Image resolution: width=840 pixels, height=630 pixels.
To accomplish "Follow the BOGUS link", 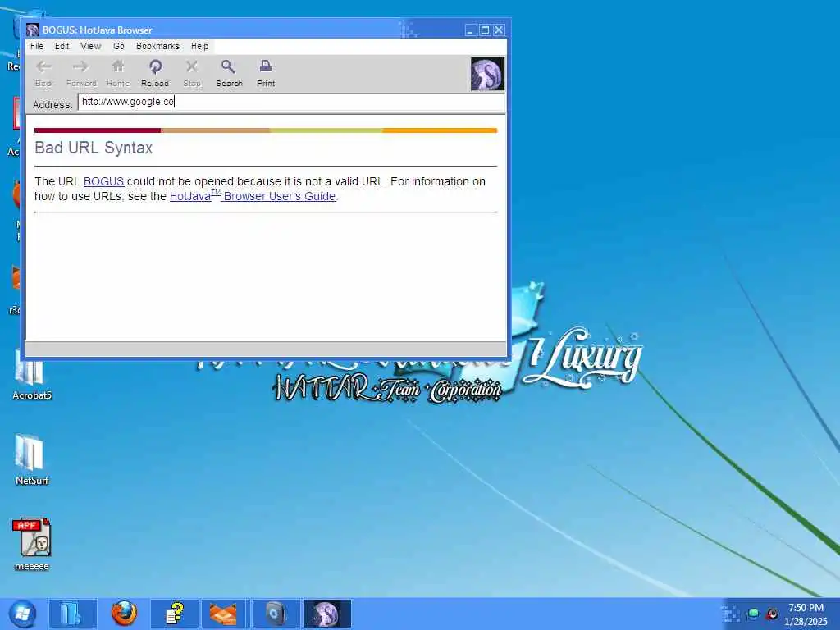I will tap(103, 181).
